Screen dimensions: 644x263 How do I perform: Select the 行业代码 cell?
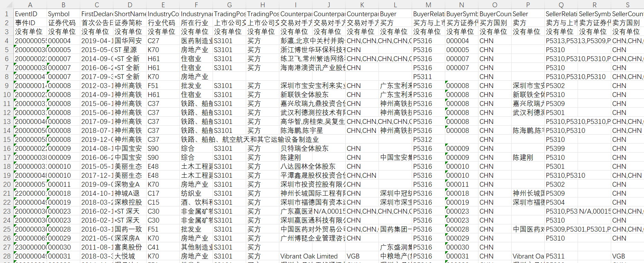pos(163,23)
